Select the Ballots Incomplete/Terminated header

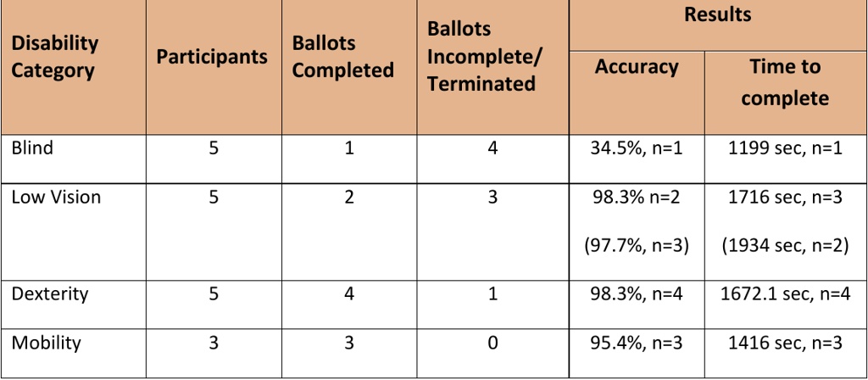[481, 57]
